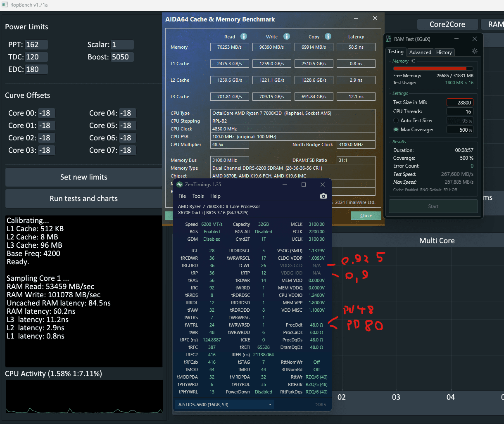Click the CPU Clock value 4850.0 MHz

[293, 129]
